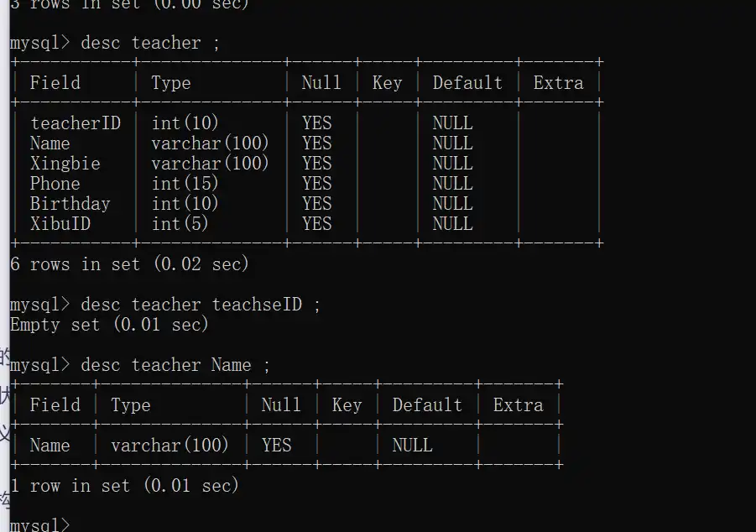Click the Type header in the six-row table
The height and width of the screenshot is (532, 756).
coord(170,83)
